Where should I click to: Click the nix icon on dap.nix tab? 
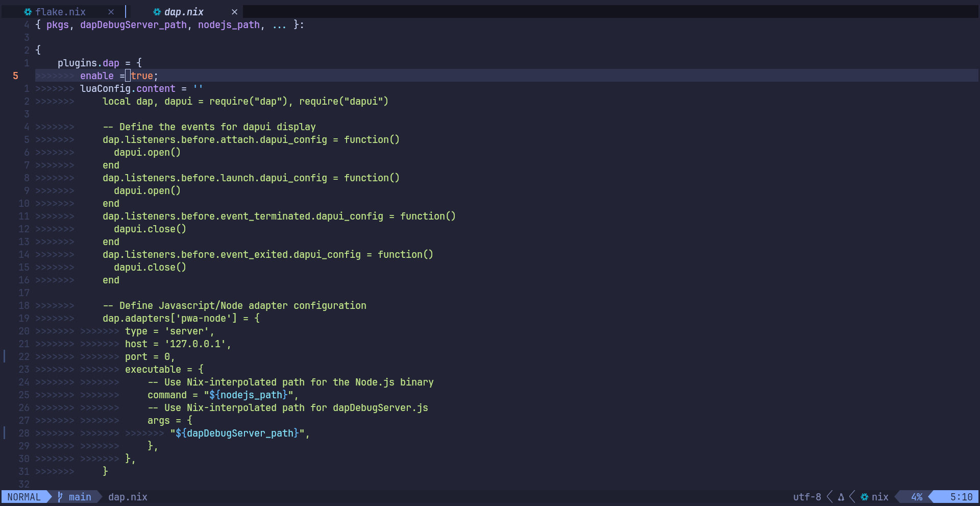157,12
